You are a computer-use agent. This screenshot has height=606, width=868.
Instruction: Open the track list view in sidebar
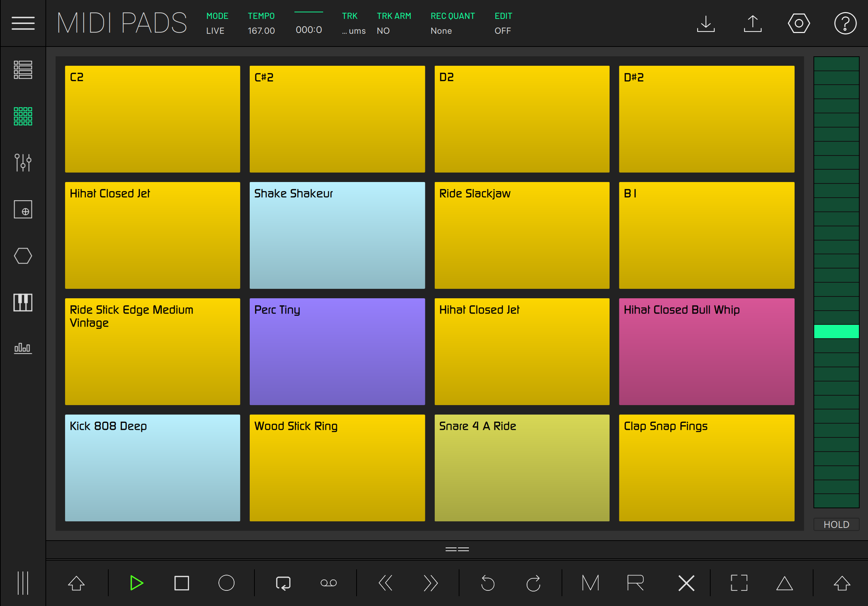point(23,70)
